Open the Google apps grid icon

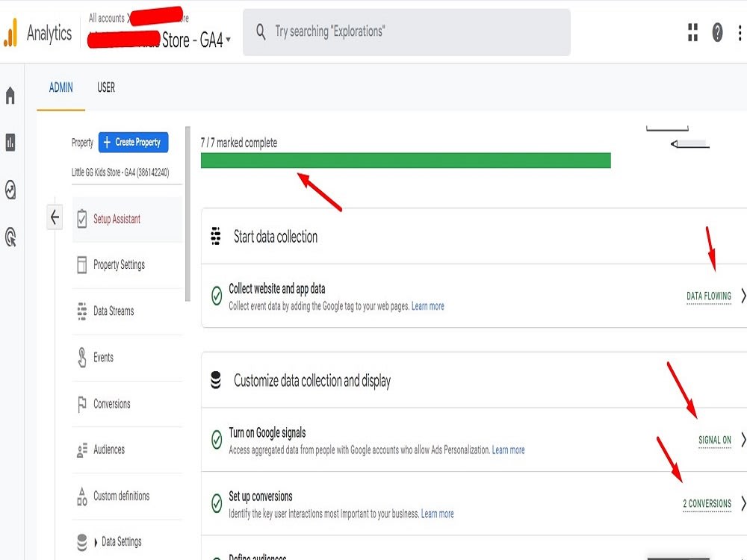[x=693, y=32]
